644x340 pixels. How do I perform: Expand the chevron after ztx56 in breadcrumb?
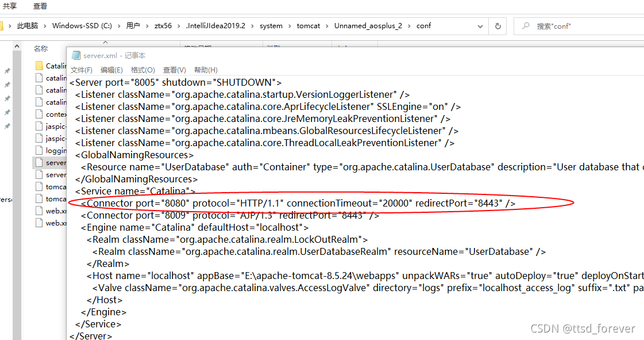179,26
